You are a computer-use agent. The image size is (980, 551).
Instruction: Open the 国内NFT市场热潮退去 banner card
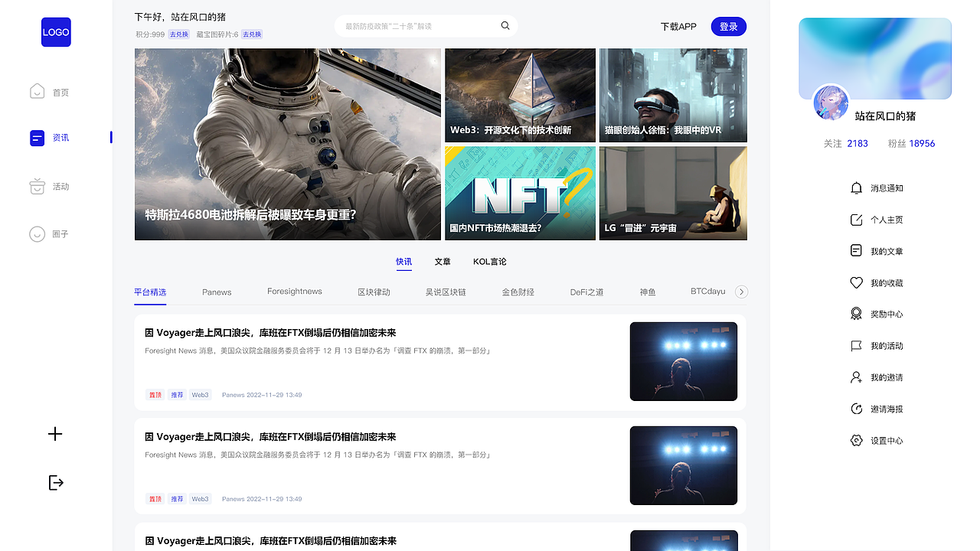(x=520, y=194)
